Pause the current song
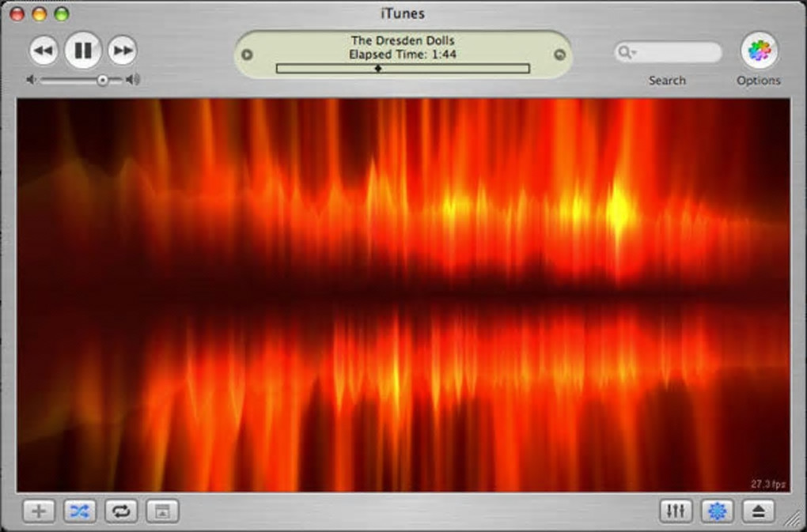This screenshot has height=532, width=807. pos(83,51)
